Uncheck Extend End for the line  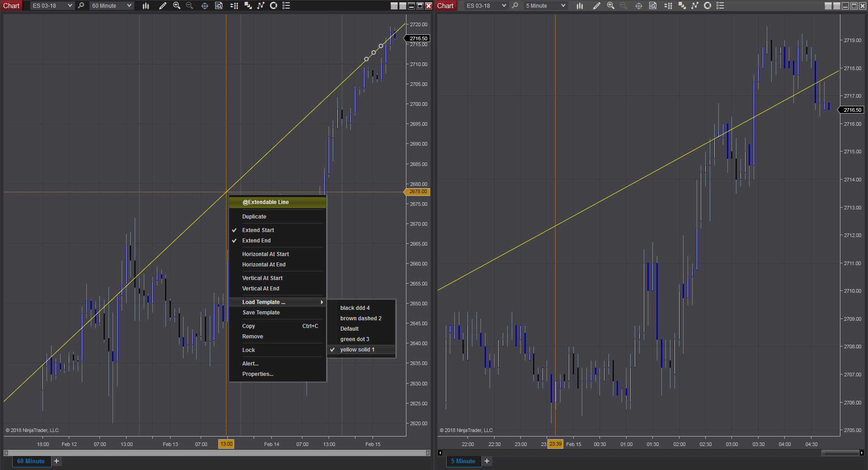[278, 241]
